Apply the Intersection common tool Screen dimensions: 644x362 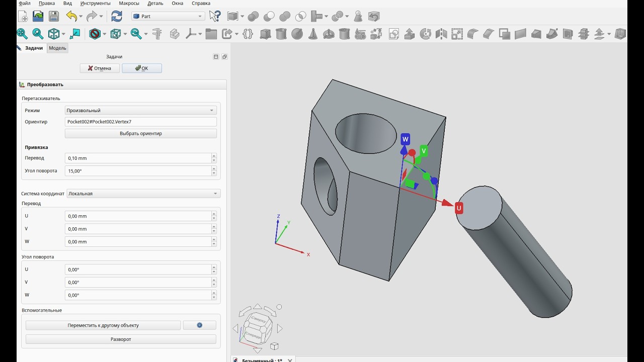coord(300,16)
